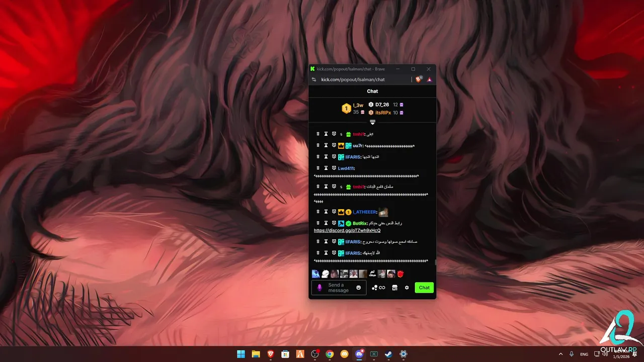Open Google Chrome from the taskbar
This screenshot has height=362, width=644.
[330, 354]
